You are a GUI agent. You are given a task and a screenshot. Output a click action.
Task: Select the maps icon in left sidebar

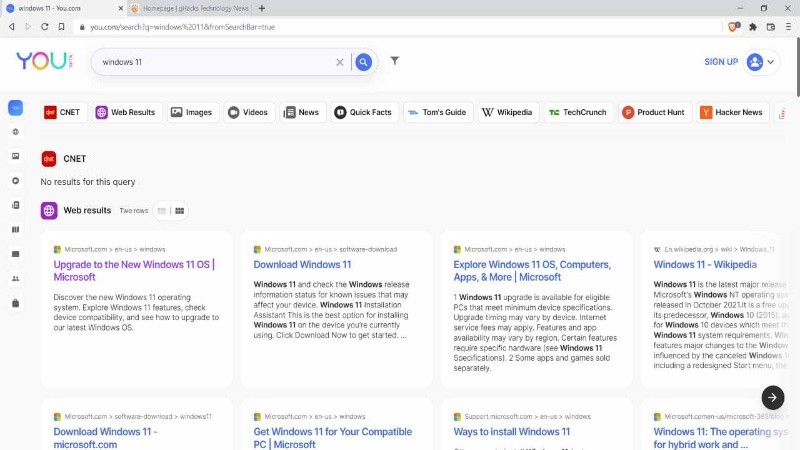coord(15,229)
